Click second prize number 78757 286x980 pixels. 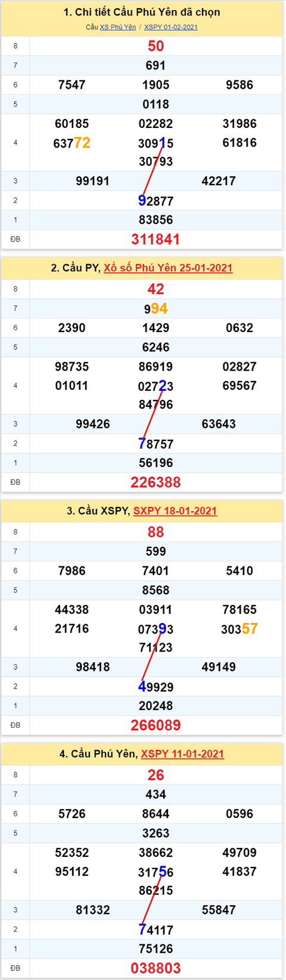156,444
